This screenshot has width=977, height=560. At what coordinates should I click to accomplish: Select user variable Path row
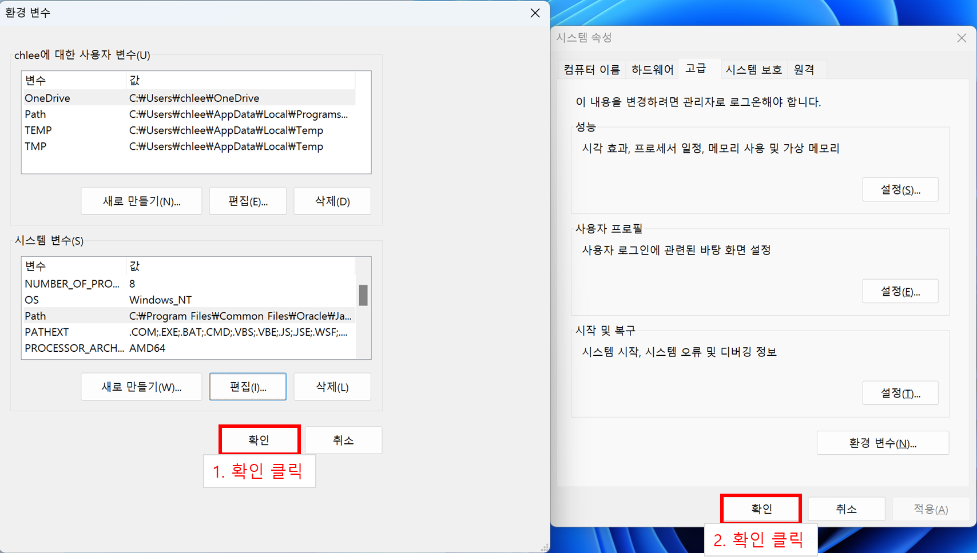pos(189,114)
